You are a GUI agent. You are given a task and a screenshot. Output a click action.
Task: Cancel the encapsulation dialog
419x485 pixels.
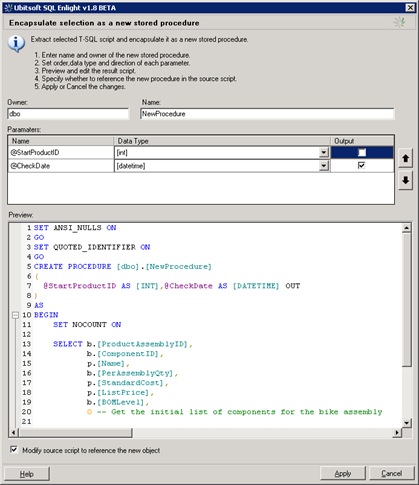pos(392,473)
